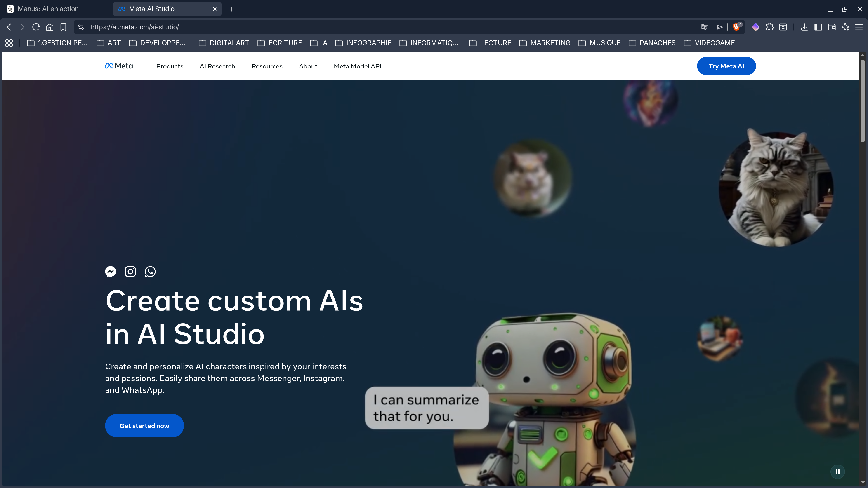The image size is (868, 488).
Task: Restore down the browser window
Action: tap(845, 9)
